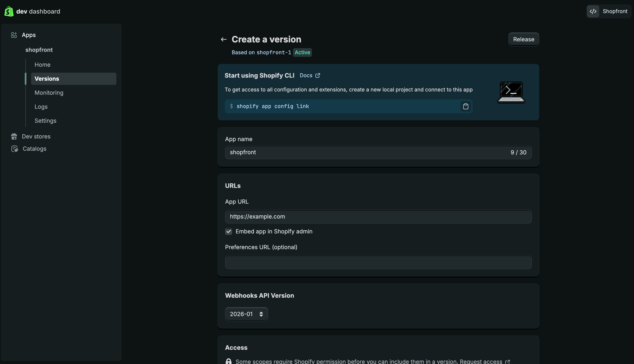Click the Start using Shopify CLI heading
634x364 pixels.
click(x=259, y=75)
